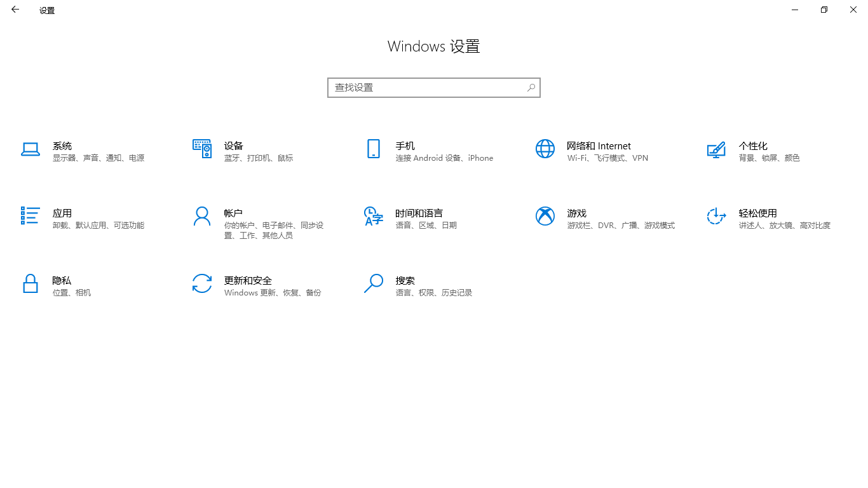Click the text 背景、锁屏、颜色

[770, 158]
